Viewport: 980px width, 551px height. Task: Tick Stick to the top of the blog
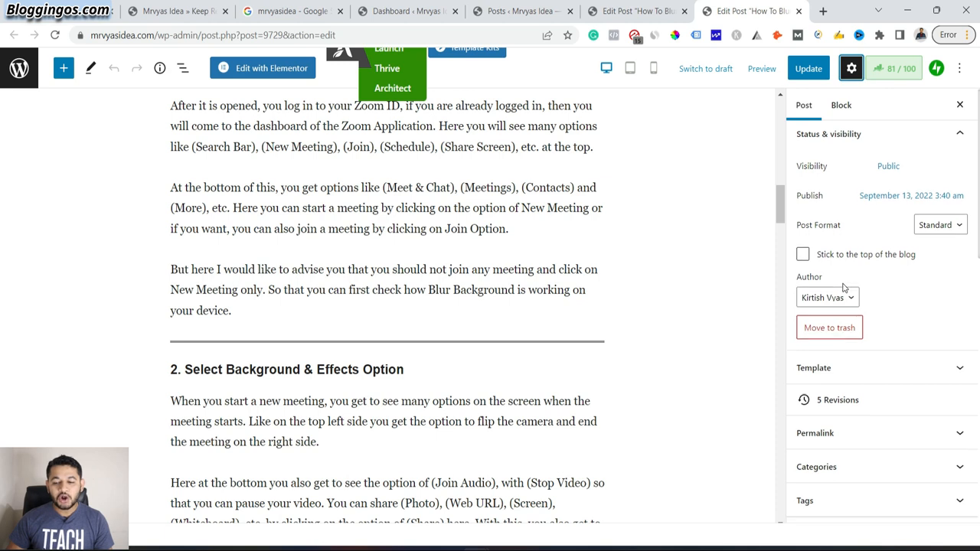click(802, 254)
